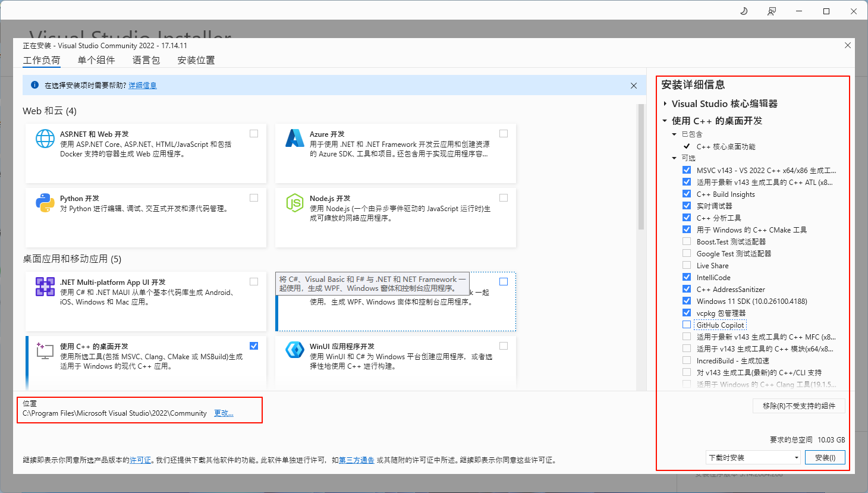Click the Node.js workload icon

pyautogui.click(x=295, y=203)
